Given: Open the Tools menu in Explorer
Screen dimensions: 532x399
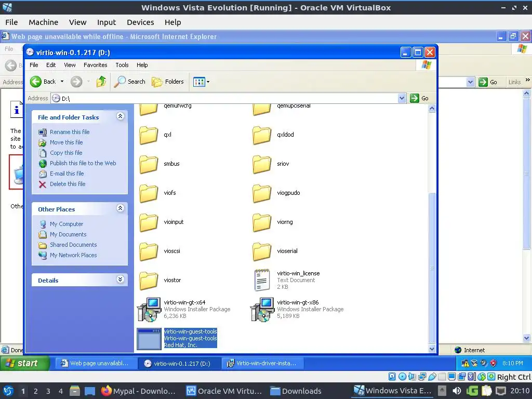Looking at the screenshot, I should 122,65.
